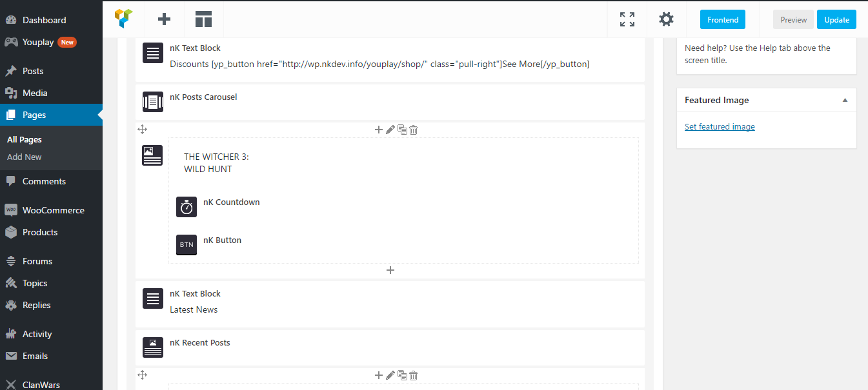Screen dimensions: 868x390
Task: Clone the row below nK Recent Posts
Action: [402, 375]
